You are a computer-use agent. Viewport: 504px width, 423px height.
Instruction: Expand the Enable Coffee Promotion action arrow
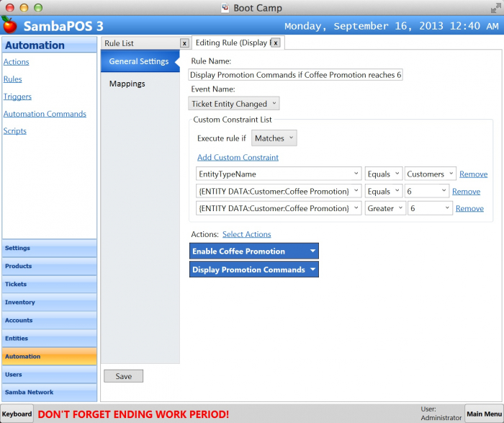coord(312,251)
